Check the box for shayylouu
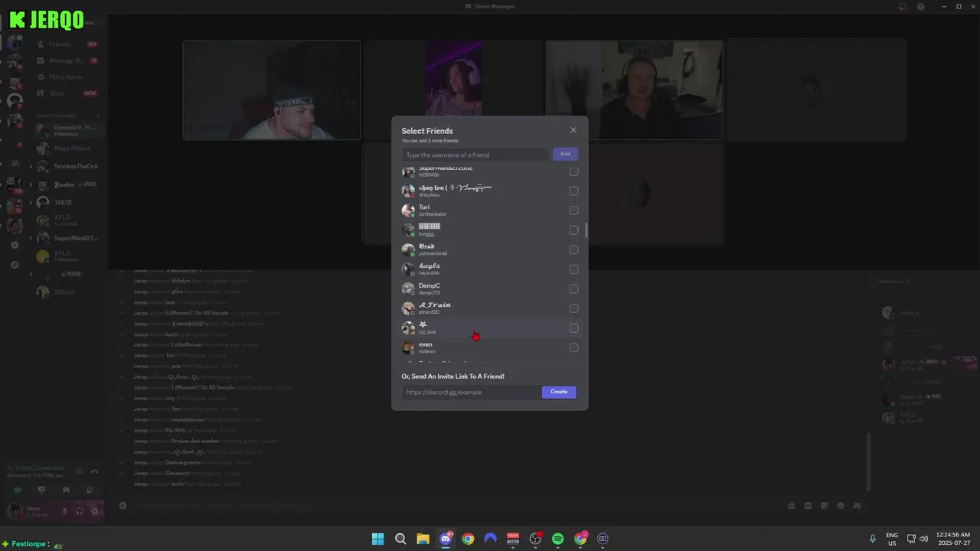Viewport: 980px width, 551px height. pos(574,191)
